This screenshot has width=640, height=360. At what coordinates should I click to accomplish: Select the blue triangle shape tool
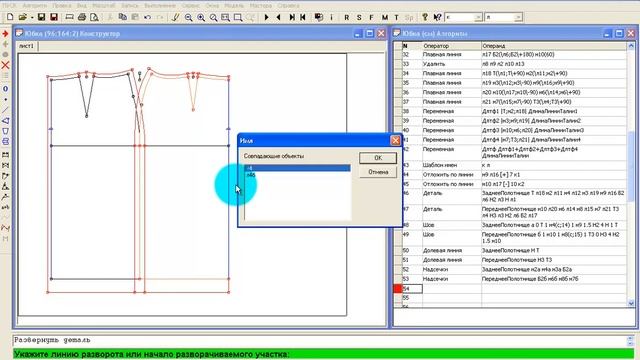[x=5, y=121]
